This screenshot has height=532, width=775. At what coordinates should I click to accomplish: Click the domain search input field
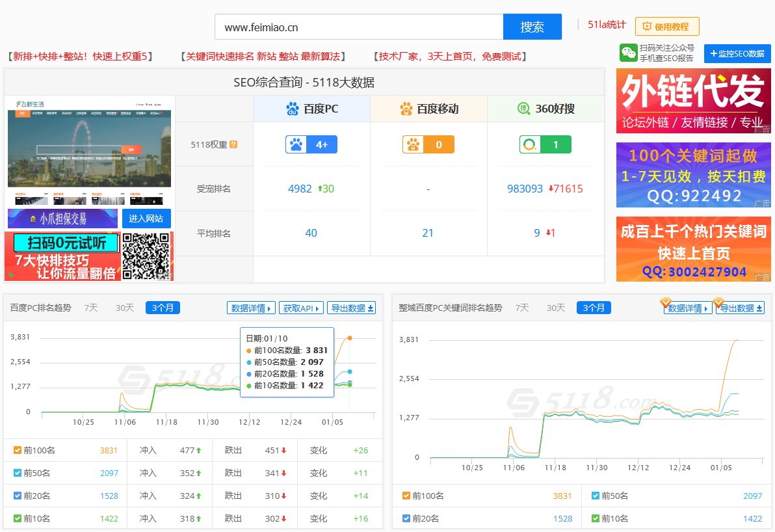359,27
